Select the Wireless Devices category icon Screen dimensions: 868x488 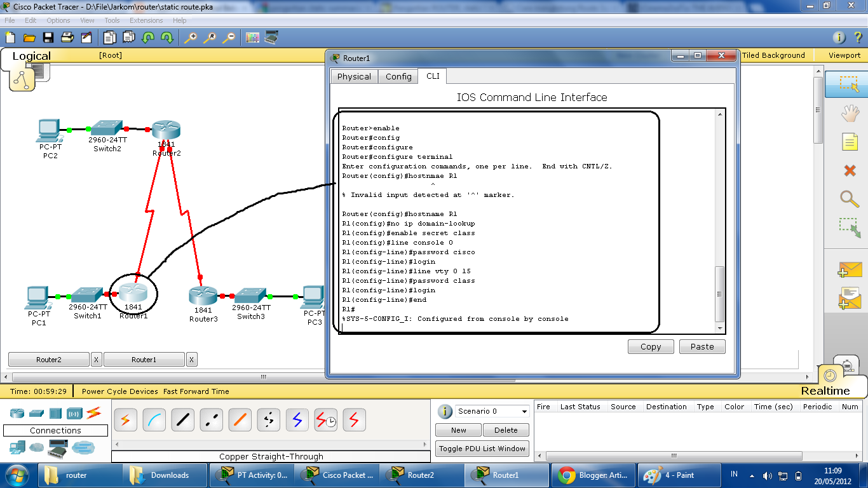click(74, 413)
